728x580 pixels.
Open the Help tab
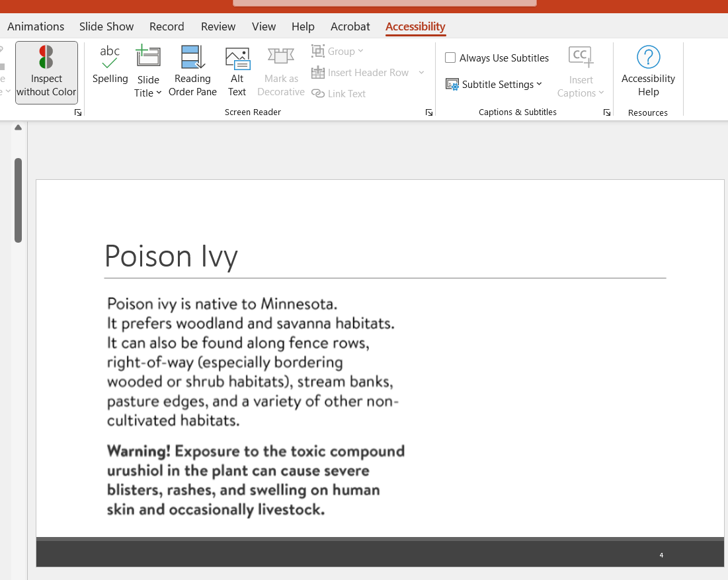click(x=303, y=26)
